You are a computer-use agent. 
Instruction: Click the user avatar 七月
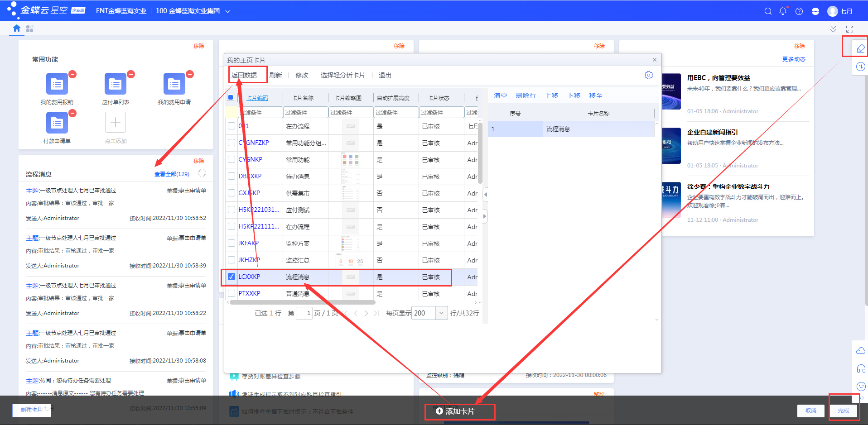833,11
